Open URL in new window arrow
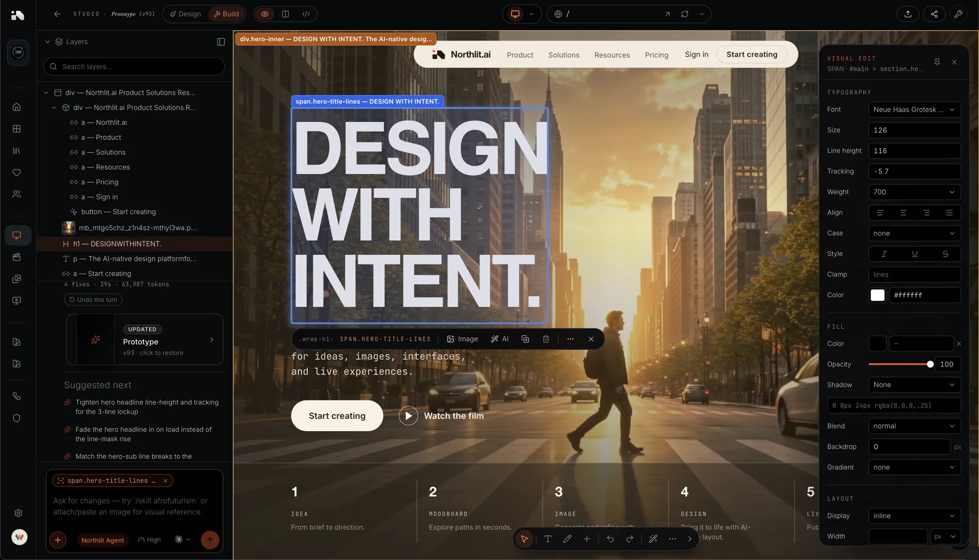979x560 pixels. click(667, 14)
